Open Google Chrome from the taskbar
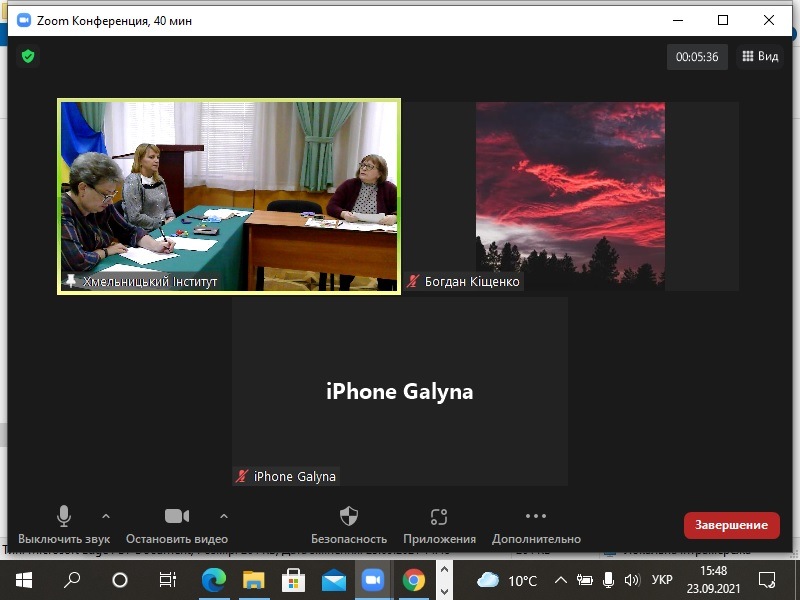Viewport: 800px width, 600px height. 413,579
